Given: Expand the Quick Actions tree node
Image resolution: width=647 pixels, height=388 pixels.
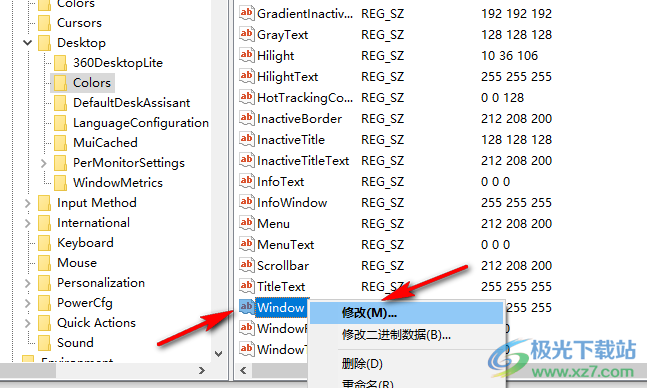Looking at the screenshot, I should point(28,323).
